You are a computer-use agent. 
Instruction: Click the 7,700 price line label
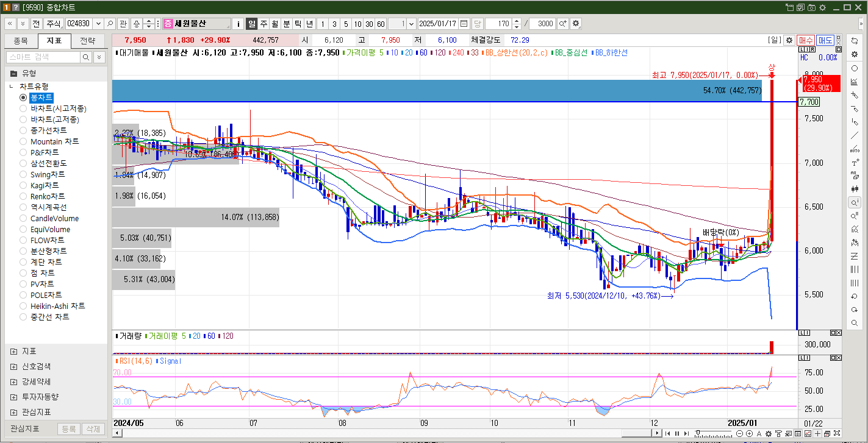pos(808,102)
